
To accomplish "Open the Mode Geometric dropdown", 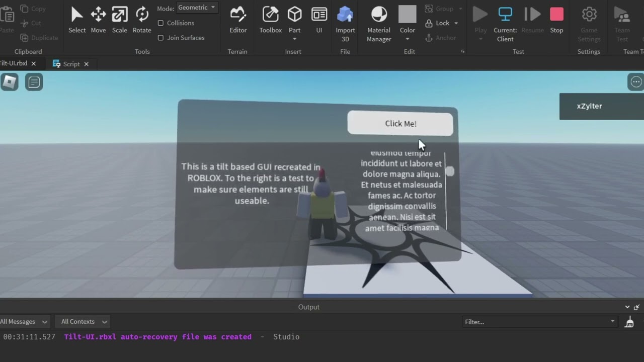I will click(197, 8).
